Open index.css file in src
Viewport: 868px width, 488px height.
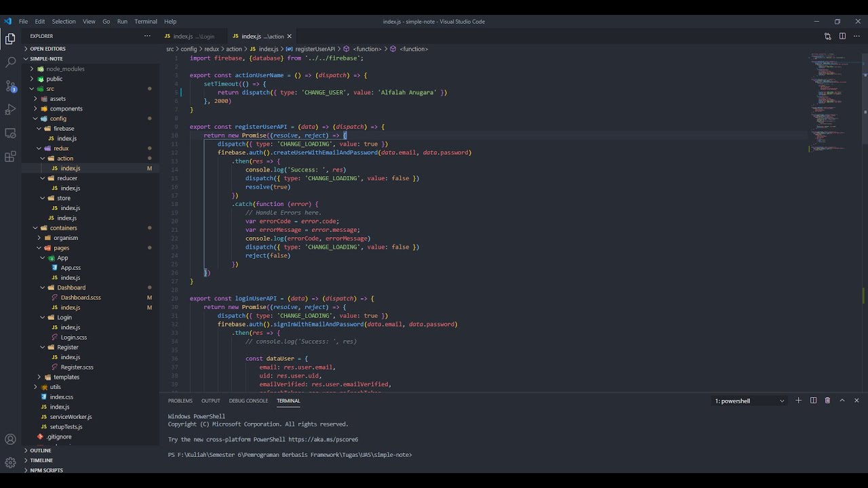click(61, 397)
